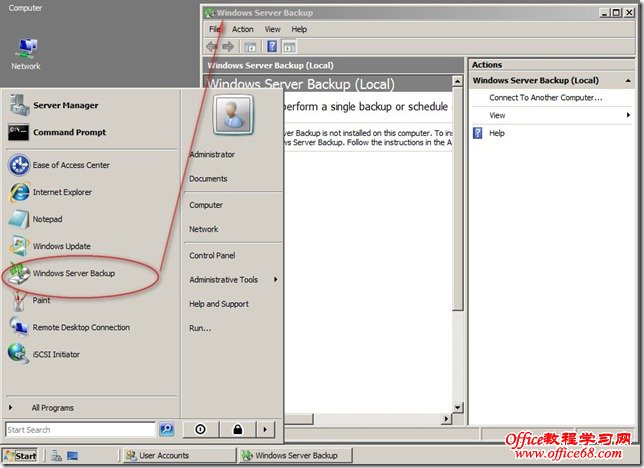
Task: Open Network from Start menu right pane
Action: 203,229
